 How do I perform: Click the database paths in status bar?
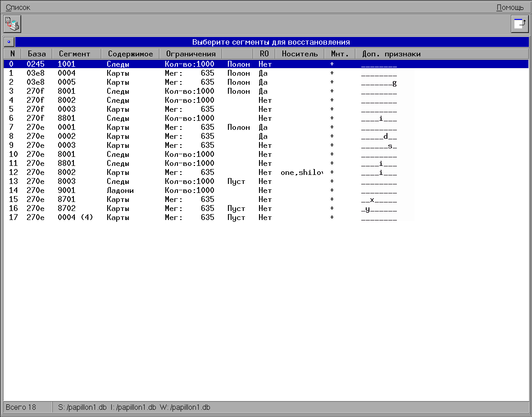tap(134, 407)
